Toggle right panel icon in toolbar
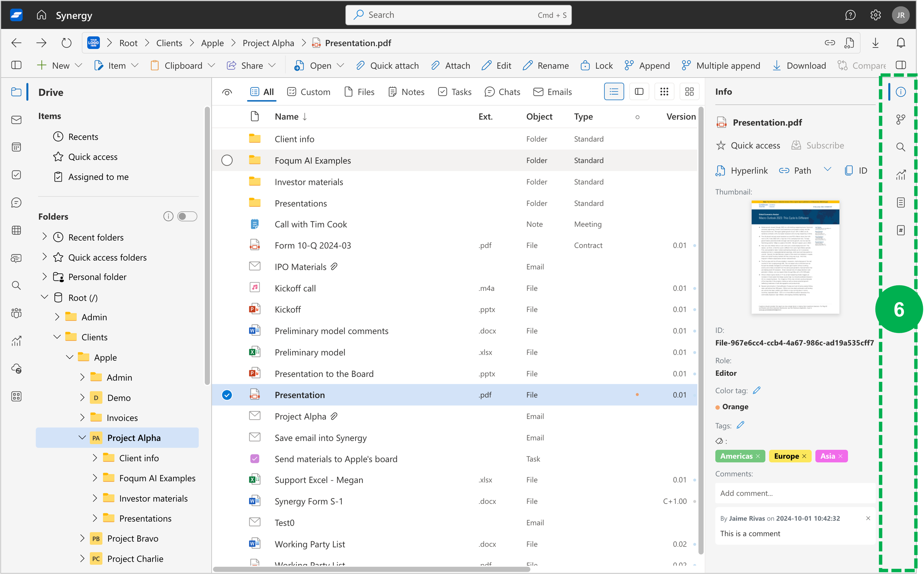The image size is (924, 574). (x=901, y=65)
